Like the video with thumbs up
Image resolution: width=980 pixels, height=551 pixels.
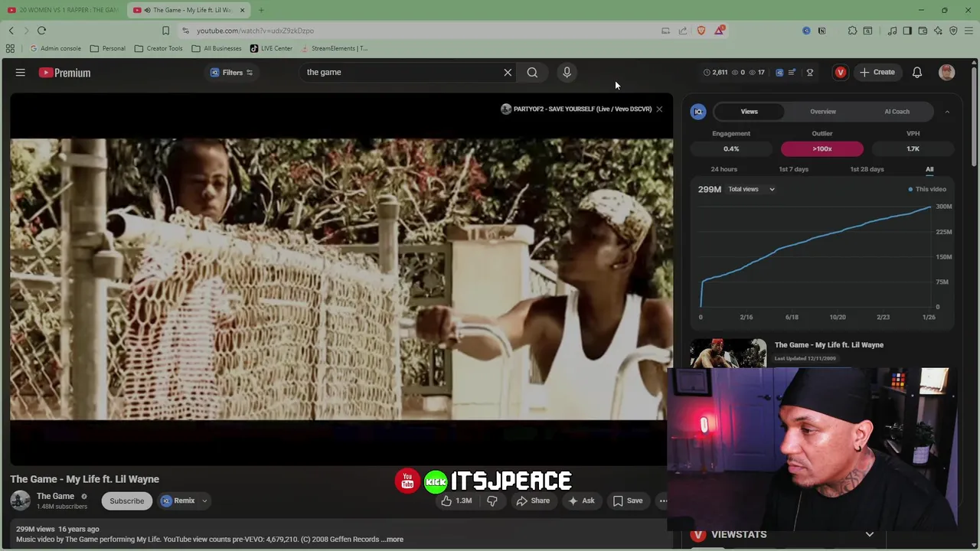[456, 500]
